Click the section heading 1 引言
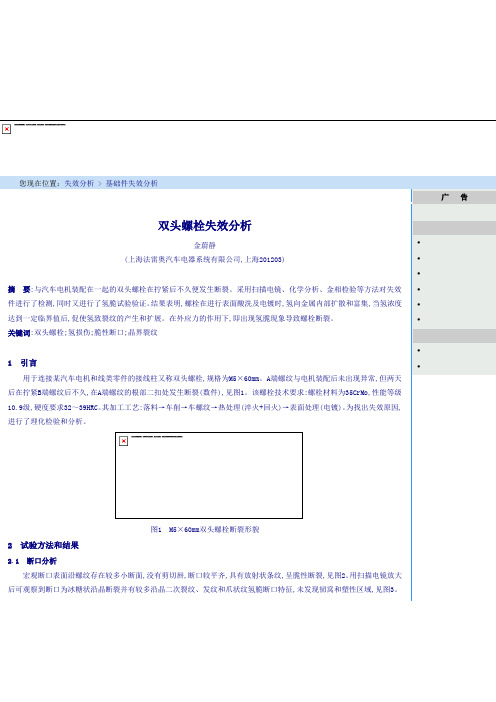This screenshot has width=496, height=702. (22, 363)
